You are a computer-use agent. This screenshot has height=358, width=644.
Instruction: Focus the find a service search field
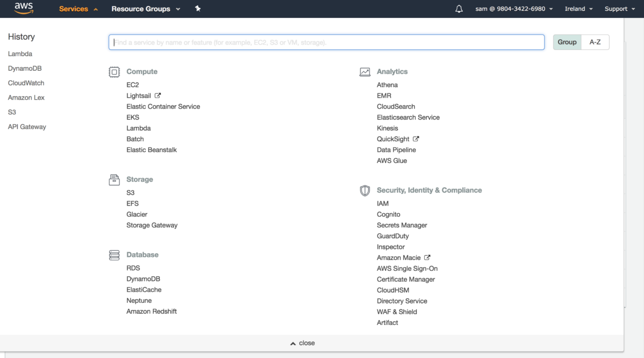click(326, 42)
